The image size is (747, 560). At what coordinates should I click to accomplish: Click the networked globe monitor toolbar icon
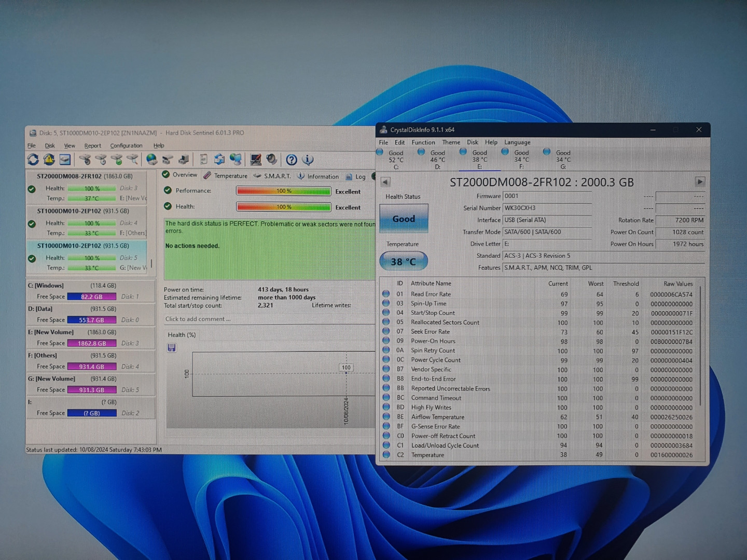coord(236,160)
